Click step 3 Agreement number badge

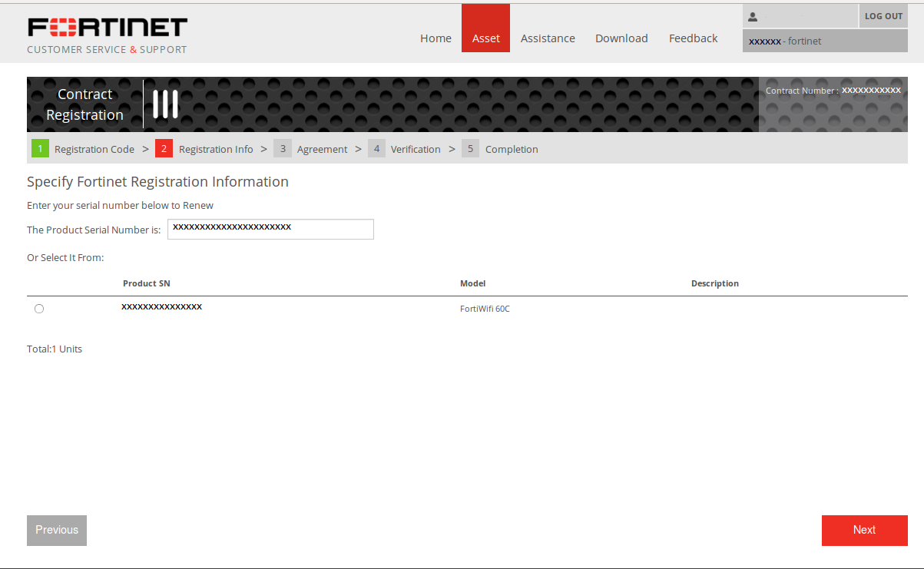point(283,149)
